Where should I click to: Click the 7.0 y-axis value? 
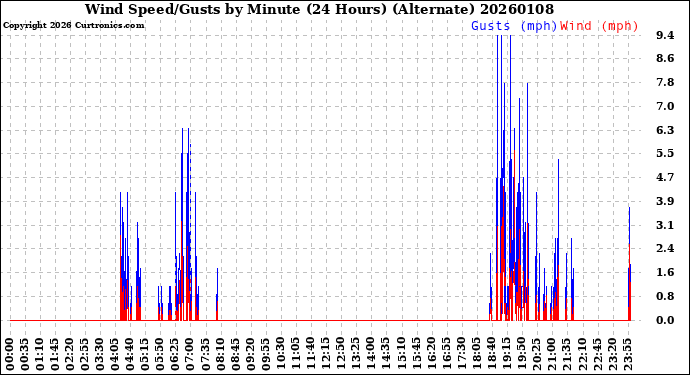[665, 107]
